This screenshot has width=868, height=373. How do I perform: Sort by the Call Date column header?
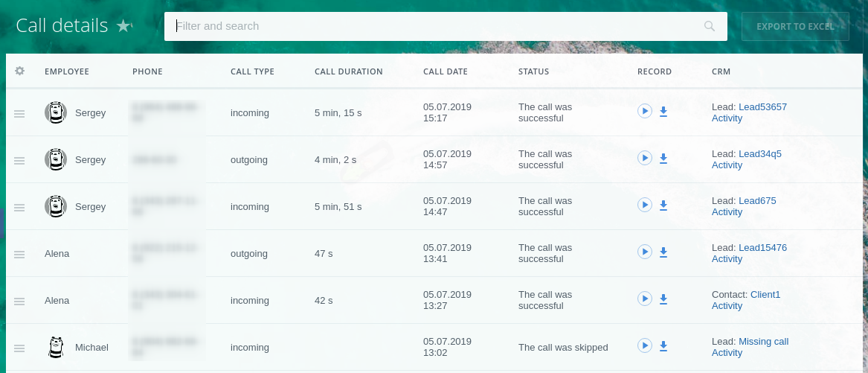[446, 71]
